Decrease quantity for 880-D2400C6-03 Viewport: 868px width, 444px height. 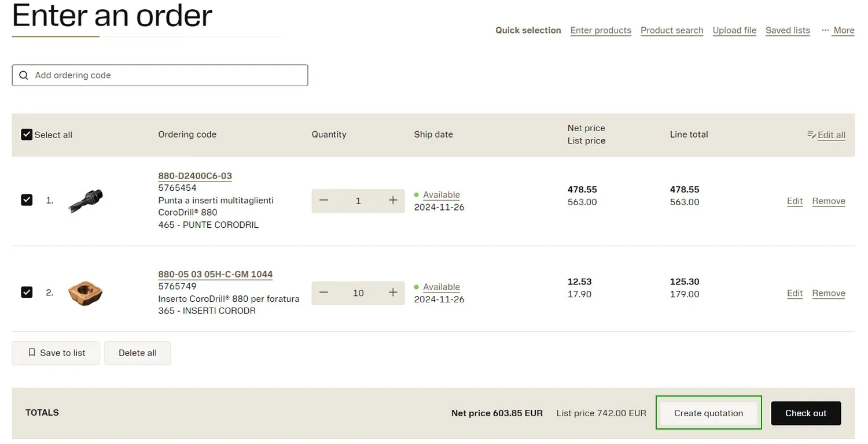[323, 200]
